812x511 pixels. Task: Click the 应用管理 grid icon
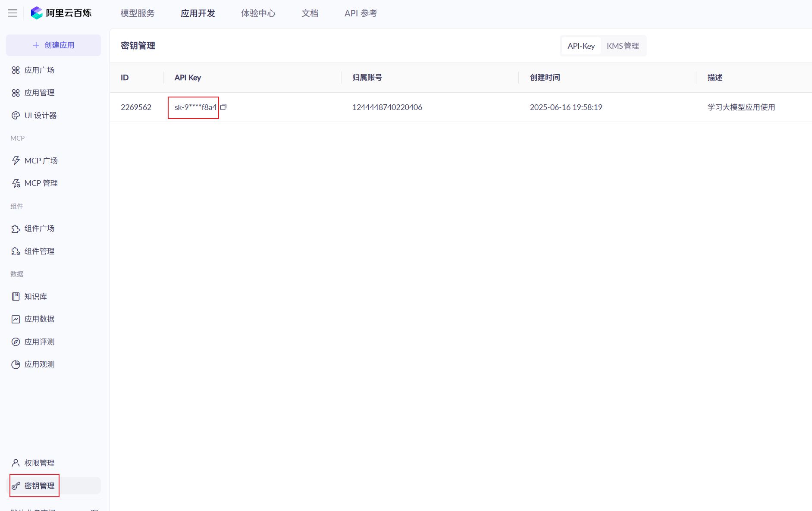[16, 93]
